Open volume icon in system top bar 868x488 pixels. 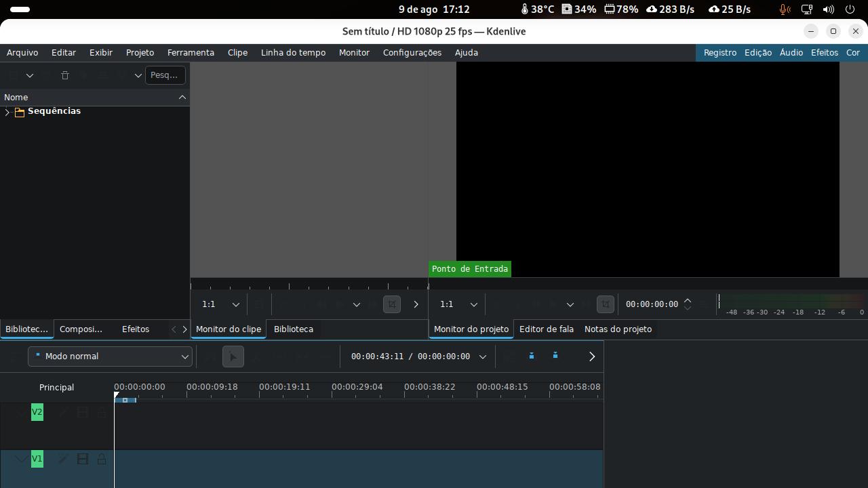pos(828,9)
